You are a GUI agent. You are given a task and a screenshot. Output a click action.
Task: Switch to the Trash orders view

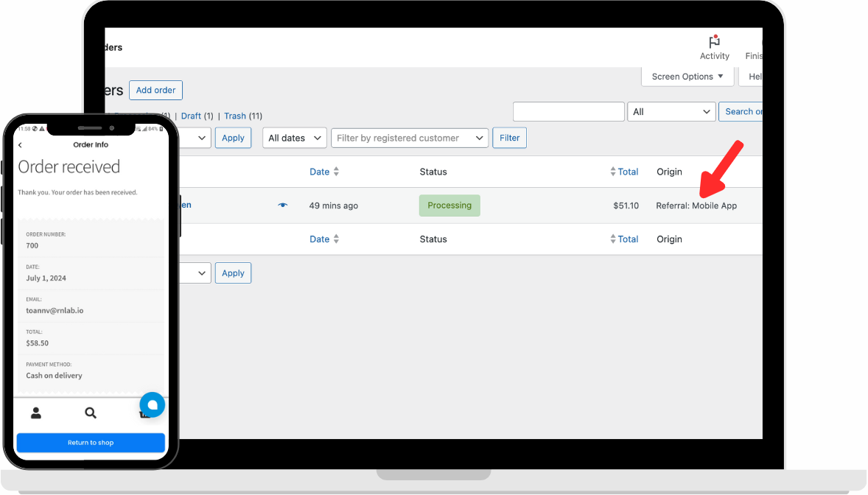(235, 116)
